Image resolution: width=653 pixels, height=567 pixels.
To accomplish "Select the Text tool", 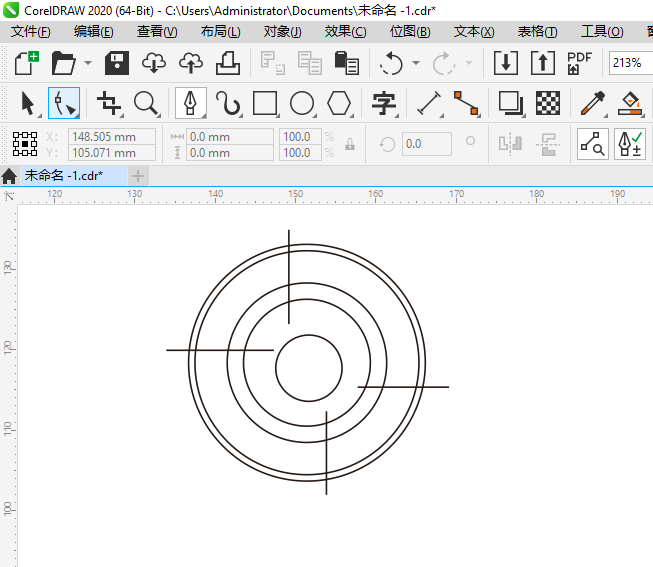I will (x=384, y=103).
